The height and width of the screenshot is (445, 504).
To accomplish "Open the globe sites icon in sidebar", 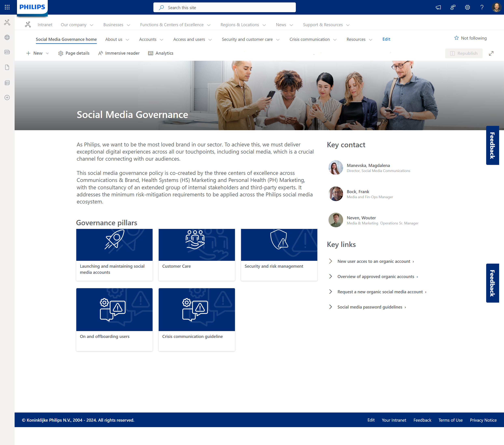I will [7, 37].
